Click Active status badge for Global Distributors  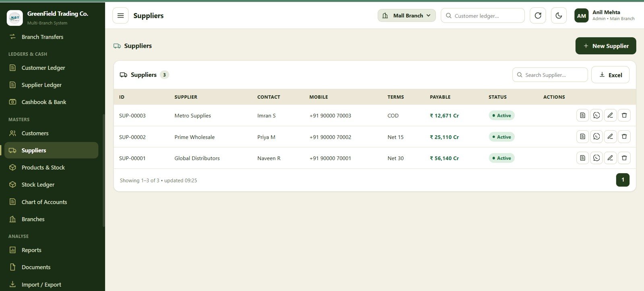coord(502,158)
